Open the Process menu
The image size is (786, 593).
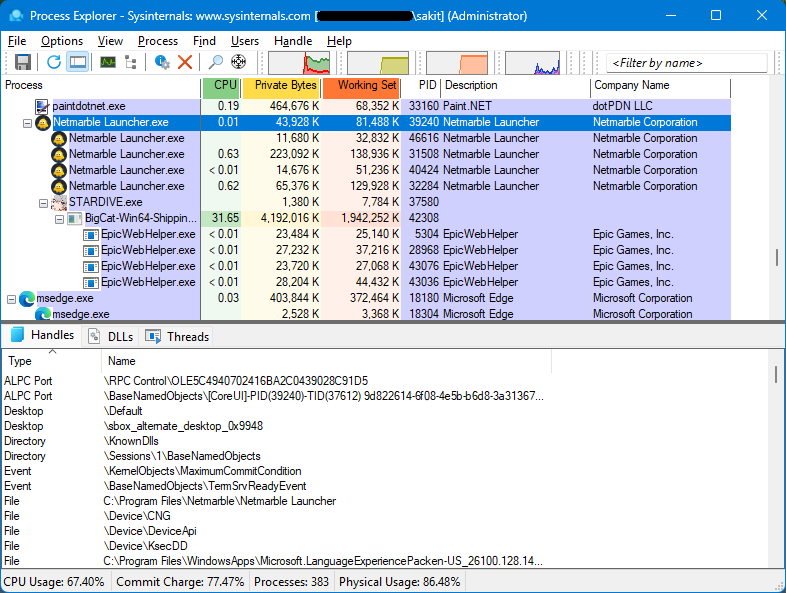click(158, 41)
